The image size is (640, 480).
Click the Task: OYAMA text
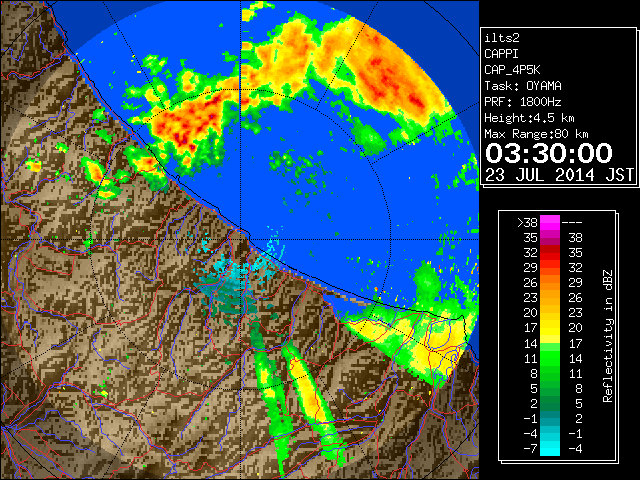(x=523, y=86)
